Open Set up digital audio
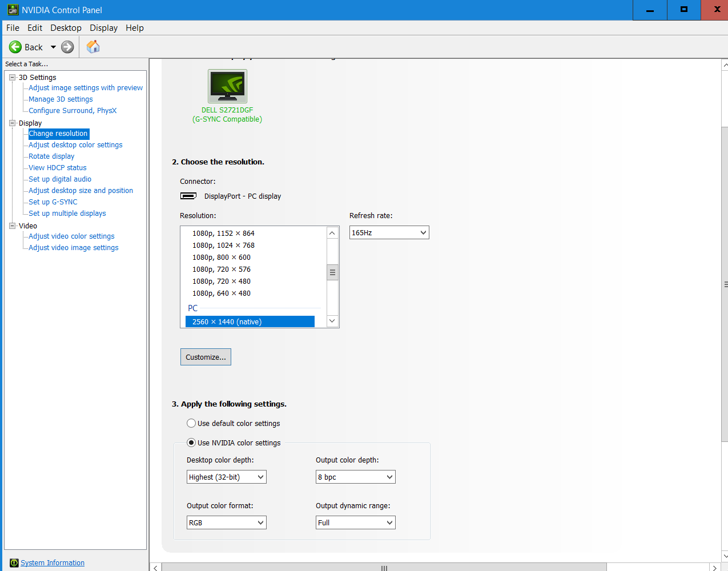 (60, 179)
